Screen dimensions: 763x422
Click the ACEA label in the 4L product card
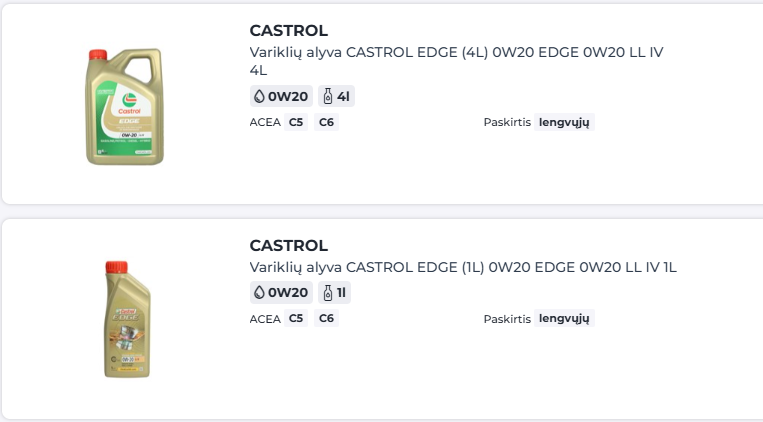pyautogui.click(x=263, y=123)
